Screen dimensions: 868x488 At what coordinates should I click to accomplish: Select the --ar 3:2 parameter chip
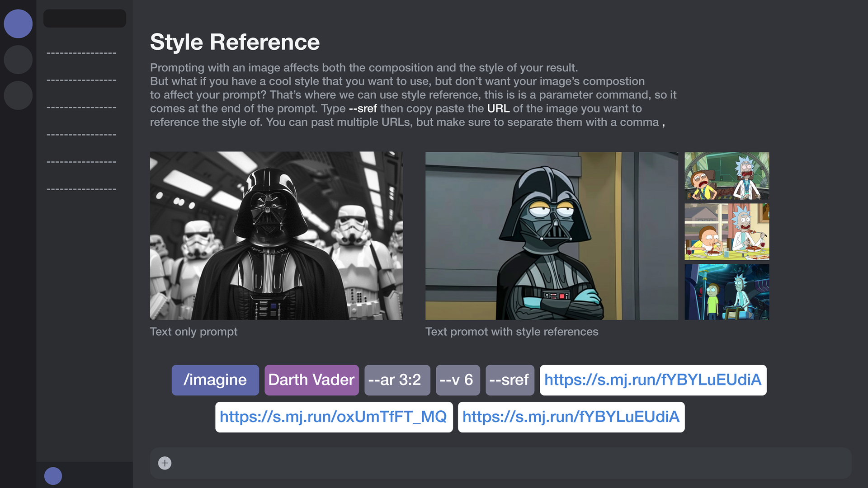(397, 380)
